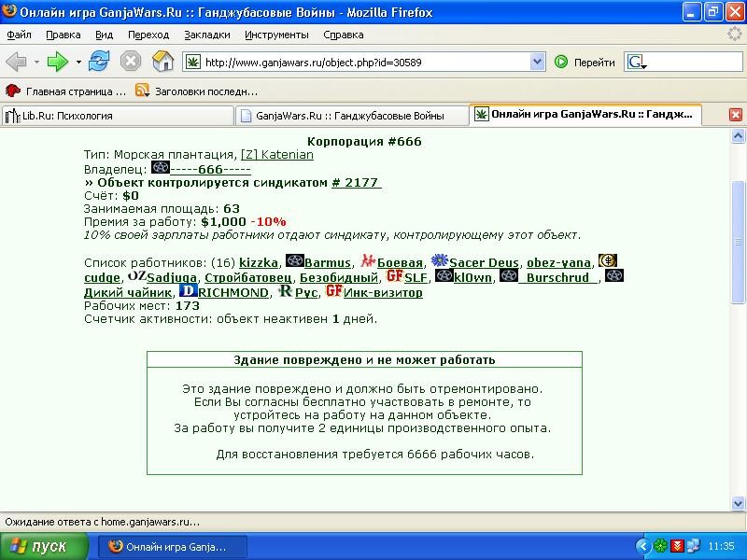Viewport: 747px width, 560px height.
Task: Click into the address bar URL field
Action: (x=366, y=62)
